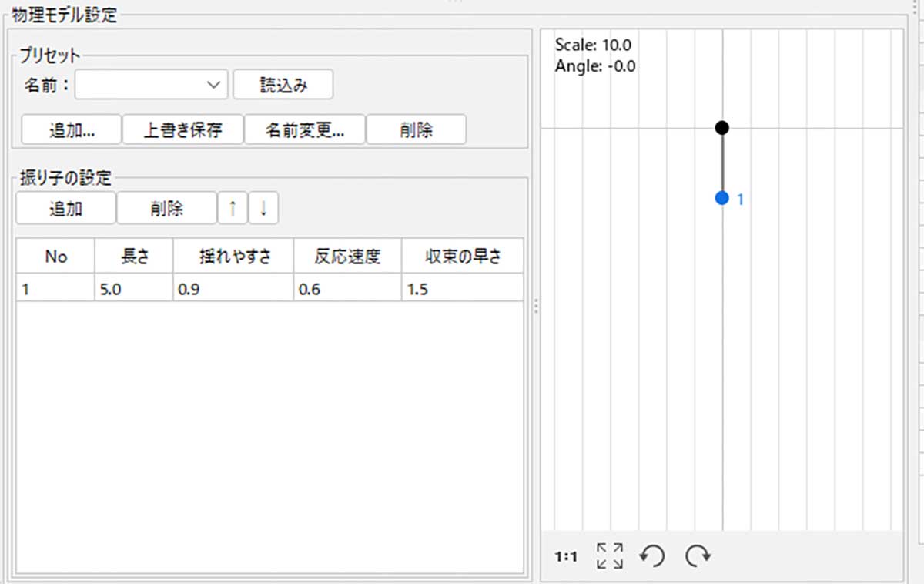This screenshot has width=924, height=584.
Task: Click the 長さ column header
Action: [134, 257]
